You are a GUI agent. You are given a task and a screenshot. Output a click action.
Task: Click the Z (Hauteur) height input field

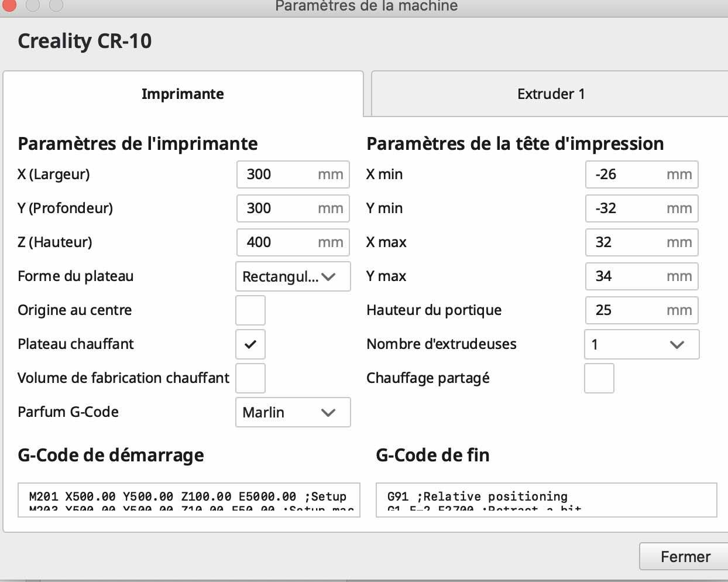[293, 242]
